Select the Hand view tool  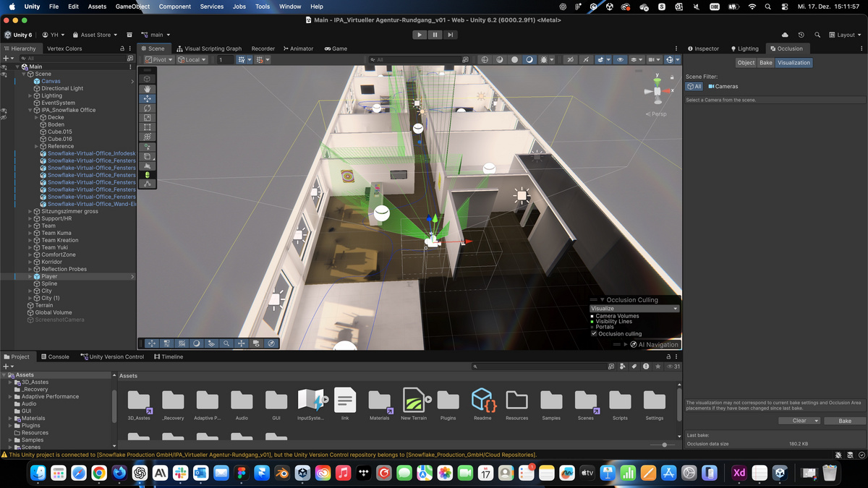coord(148,89)
